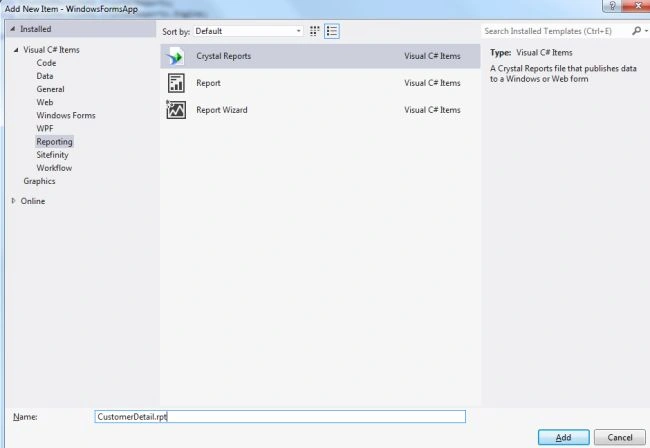The image size is (650, 448).
Task: Open the dialog help question-mark button
Action: 612,5
